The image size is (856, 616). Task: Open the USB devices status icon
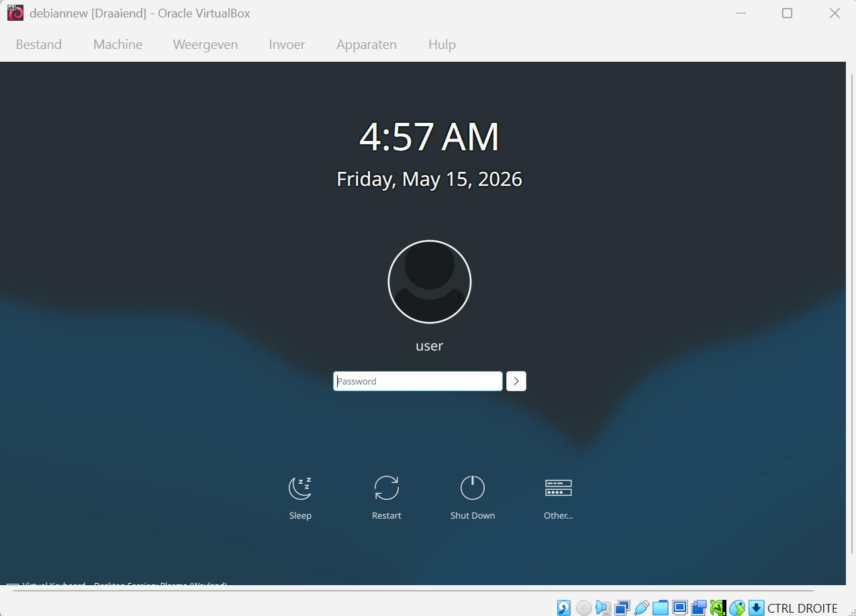click(x=641, y=608)
